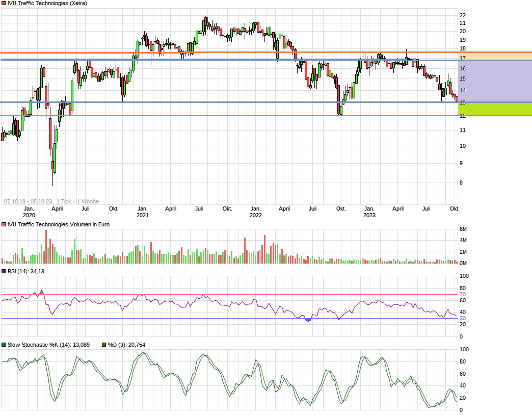Click the price axis value 8

pyautogui.click(x=461, y=183)
